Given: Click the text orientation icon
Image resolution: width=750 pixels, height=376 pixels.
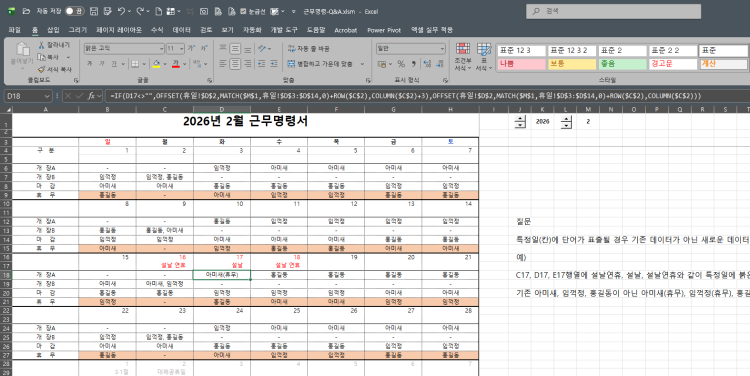Looking at the screenshot, I should click(x=262, y=48).
